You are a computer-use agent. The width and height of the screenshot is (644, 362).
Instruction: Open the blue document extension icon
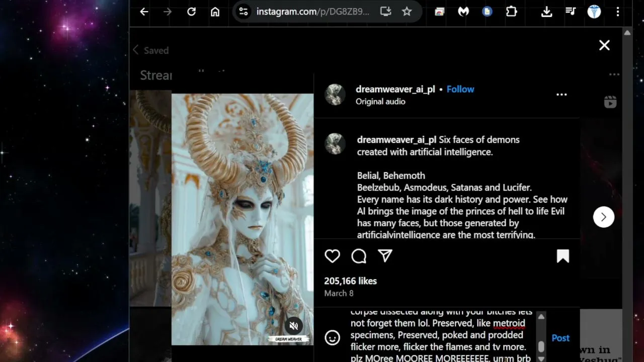click(x=487, y=12)
